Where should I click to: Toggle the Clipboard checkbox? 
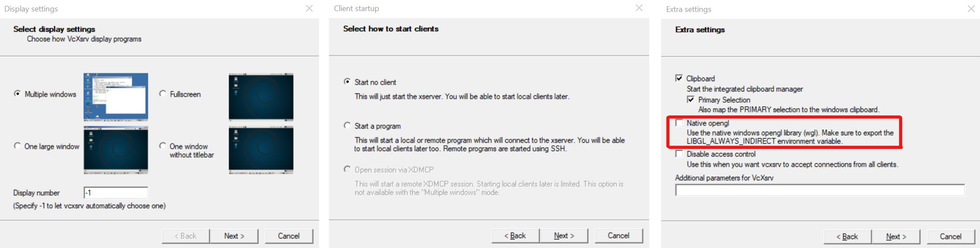[x=679, y=78]
